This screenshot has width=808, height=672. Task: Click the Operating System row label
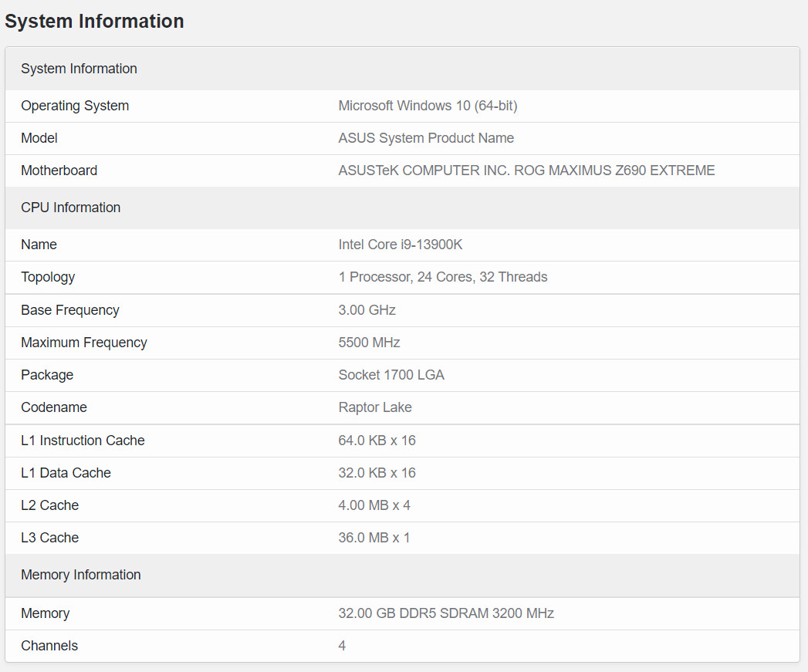(x=75, y=106)
